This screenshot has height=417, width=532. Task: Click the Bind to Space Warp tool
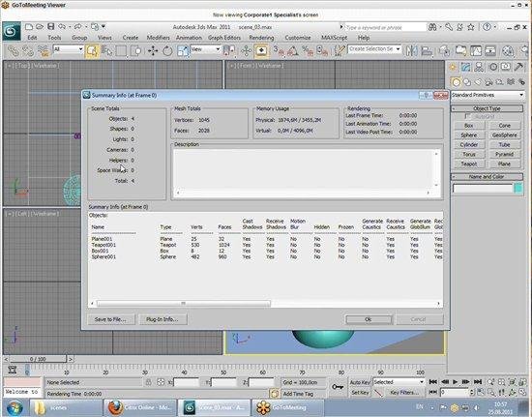[x=44, y=51]
